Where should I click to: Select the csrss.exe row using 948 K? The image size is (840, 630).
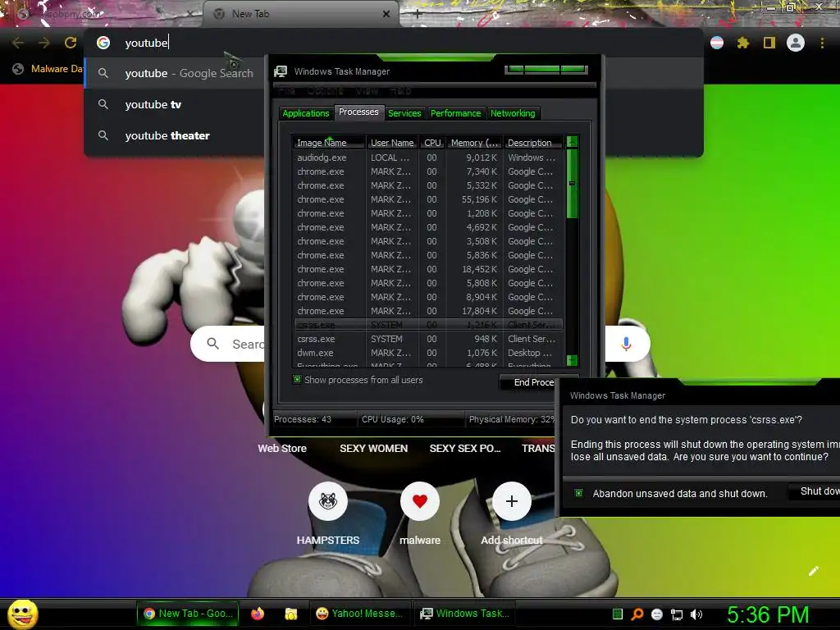click(x=427, y=339)
